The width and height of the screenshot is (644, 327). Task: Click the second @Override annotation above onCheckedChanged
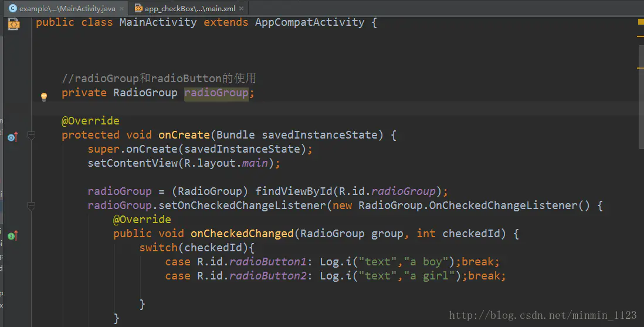(x=142, y=219)
